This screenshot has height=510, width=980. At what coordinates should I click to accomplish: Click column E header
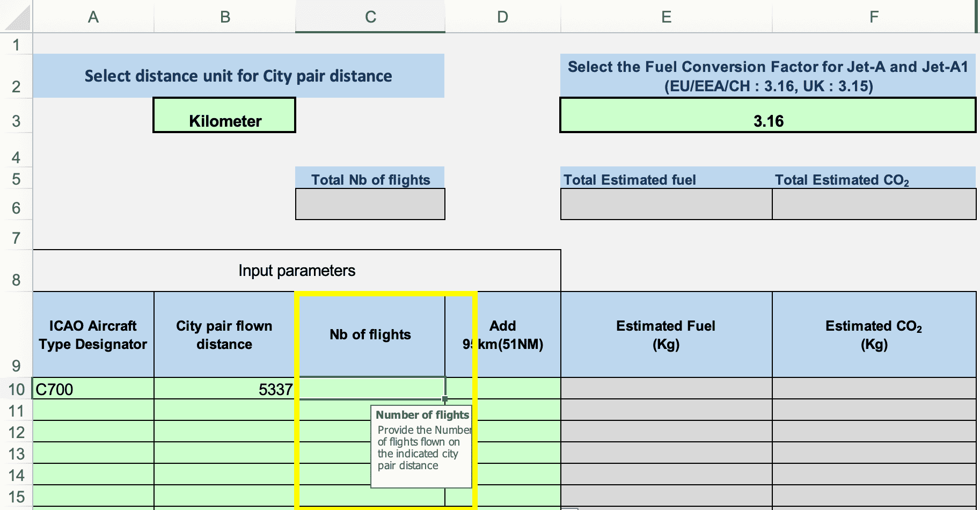tap(666, 17)
